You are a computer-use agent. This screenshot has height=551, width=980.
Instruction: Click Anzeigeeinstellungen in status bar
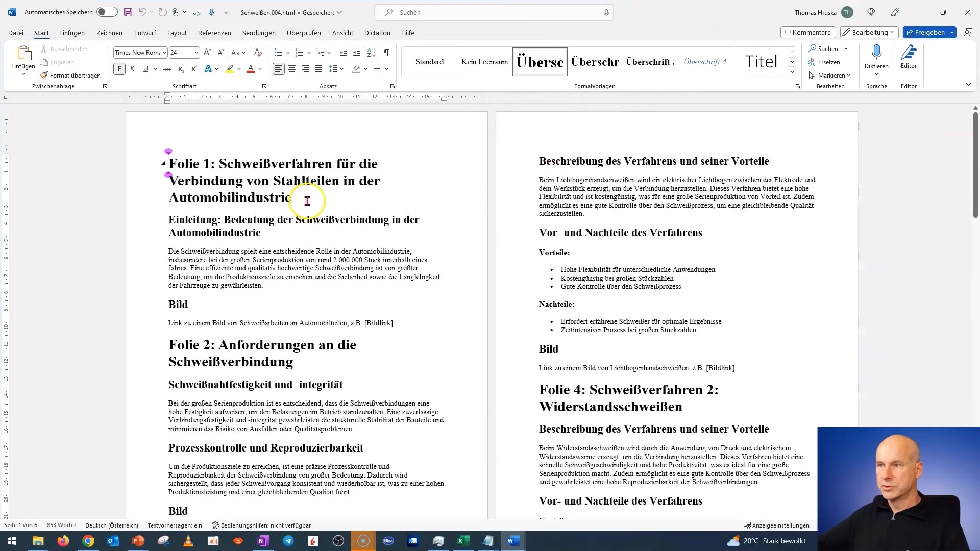coord(776,525)
